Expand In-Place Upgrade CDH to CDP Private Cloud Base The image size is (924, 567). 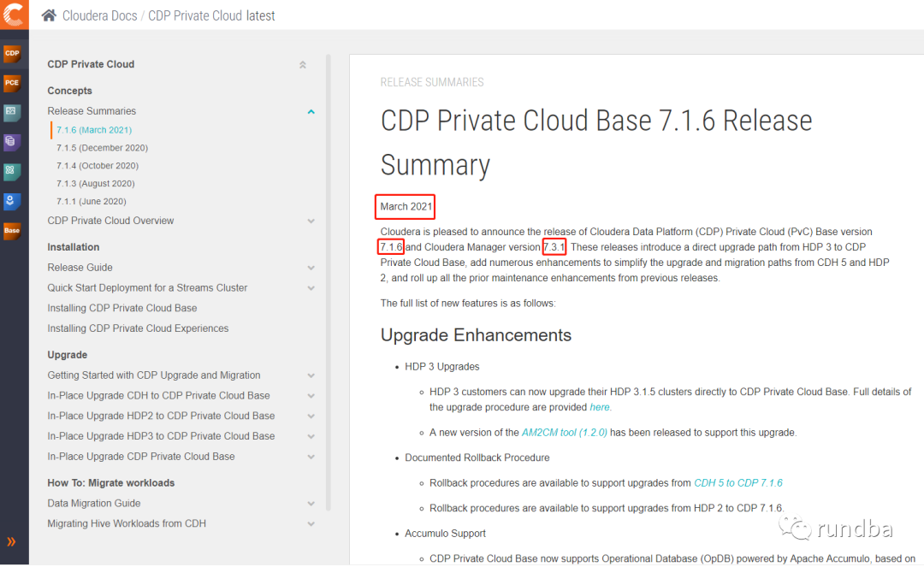pos(311,396)
